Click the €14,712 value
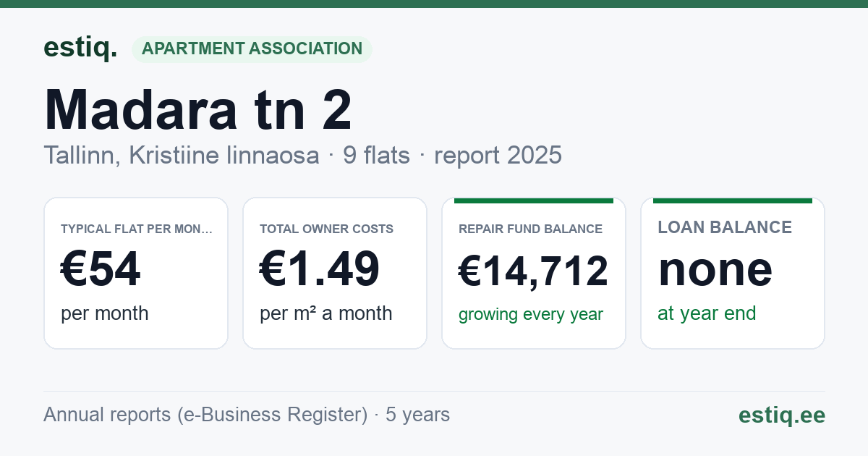 [x=533, y=272]
